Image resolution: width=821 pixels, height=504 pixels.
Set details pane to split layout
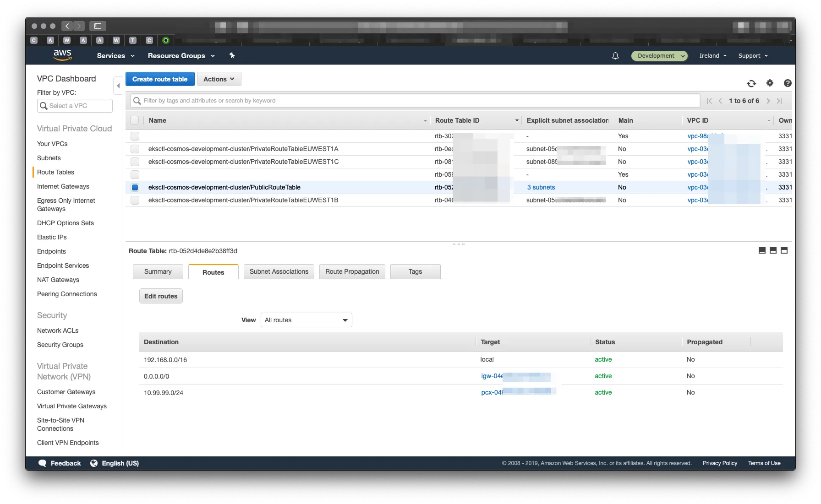(x=773, y=250)
